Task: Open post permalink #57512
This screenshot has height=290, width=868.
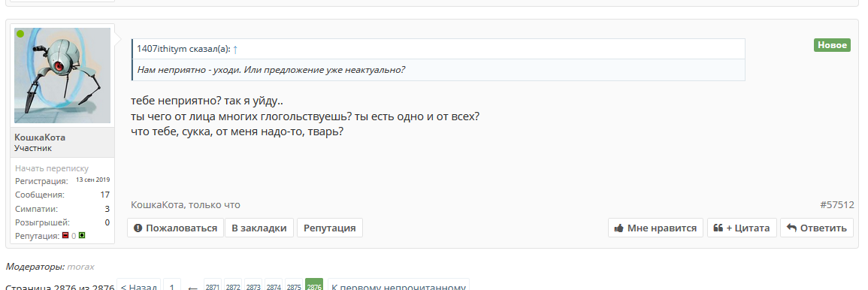Action: 837,205
